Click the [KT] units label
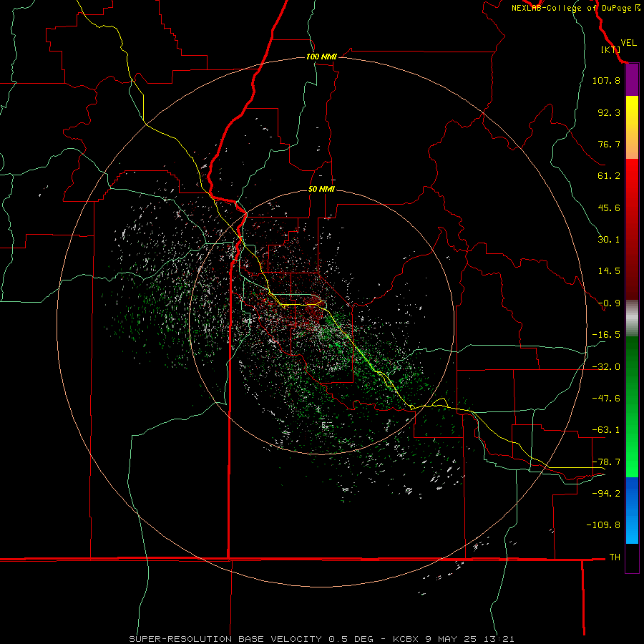The width and height of the screenshot is (644, 644). 610,49
